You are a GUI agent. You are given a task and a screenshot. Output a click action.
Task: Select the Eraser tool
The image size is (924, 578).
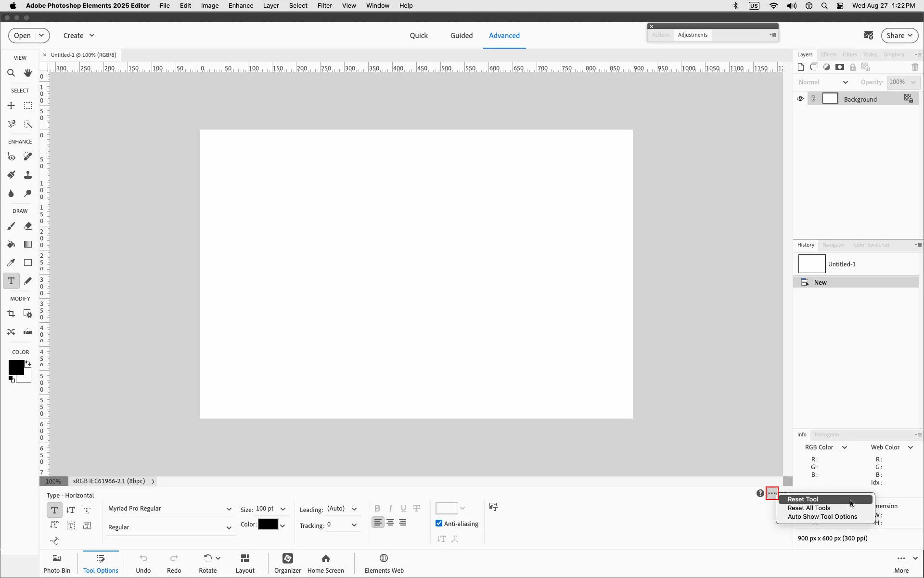coord(28,226)
